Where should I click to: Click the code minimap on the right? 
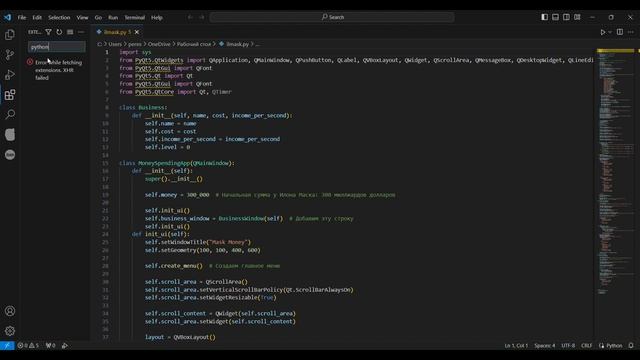pos(616,171)
